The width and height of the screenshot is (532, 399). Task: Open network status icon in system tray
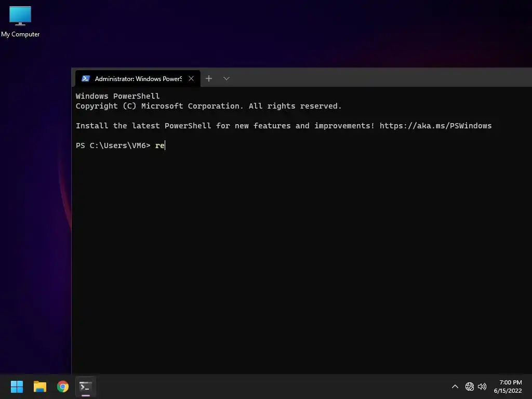pyautogui.click(x=470, y=387)
